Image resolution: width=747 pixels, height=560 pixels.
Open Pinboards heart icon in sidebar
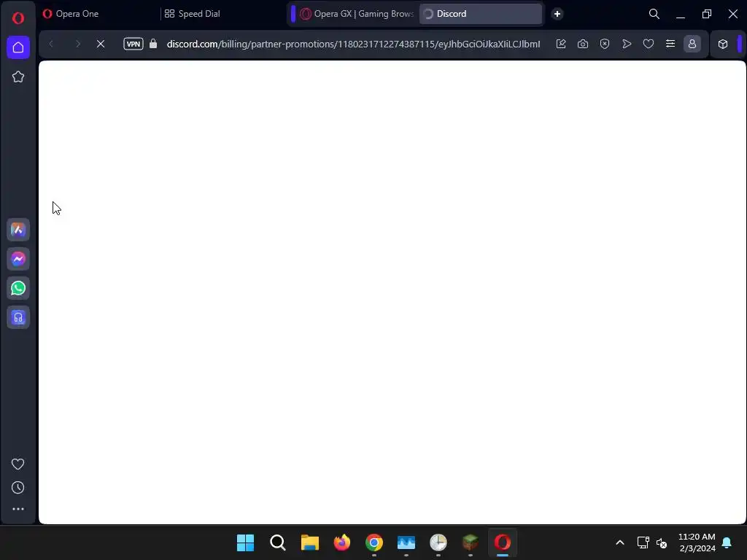click(x=18, y=464)
